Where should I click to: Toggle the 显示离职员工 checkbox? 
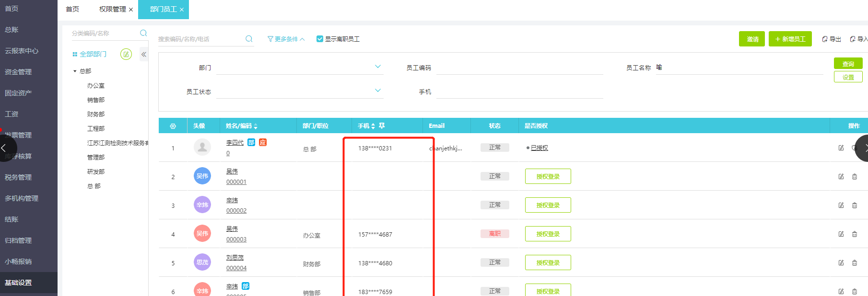(320, 39)
